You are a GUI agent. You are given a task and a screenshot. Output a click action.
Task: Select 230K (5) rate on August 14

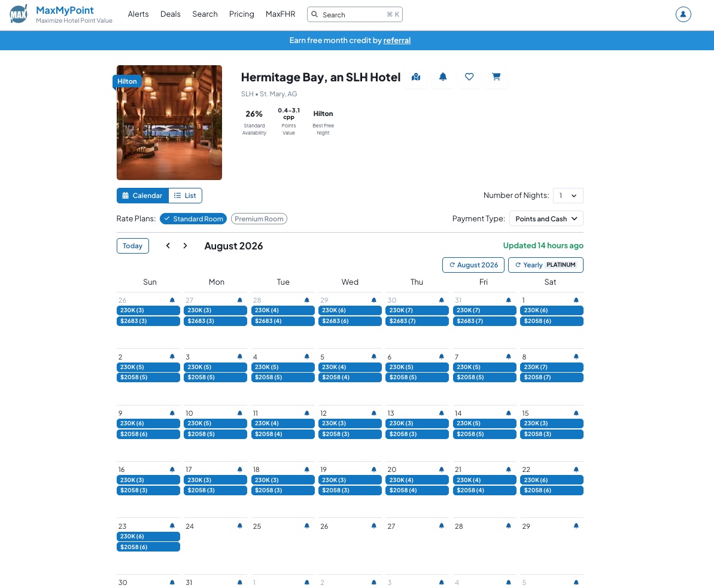(485, 424)
